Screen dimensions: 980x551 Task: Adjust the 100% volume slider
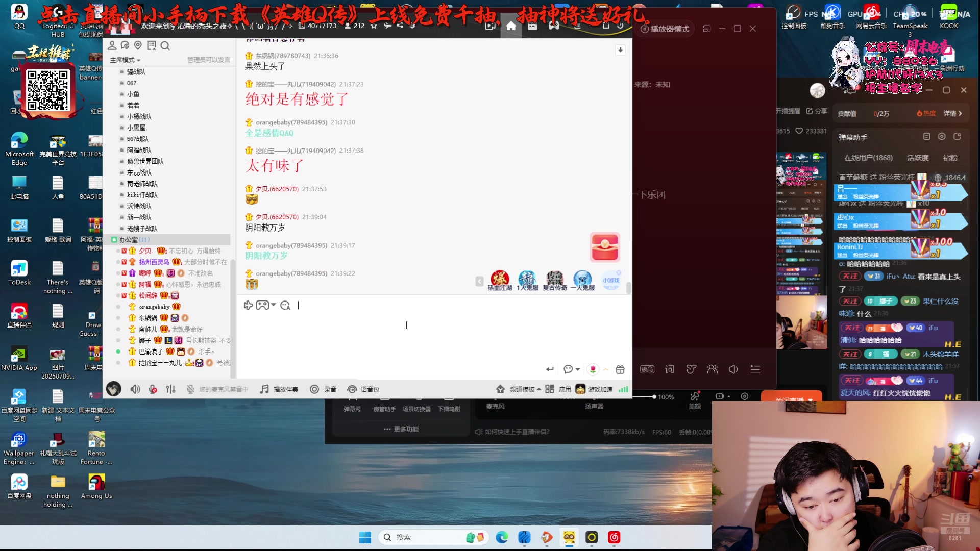pos(654,396)
